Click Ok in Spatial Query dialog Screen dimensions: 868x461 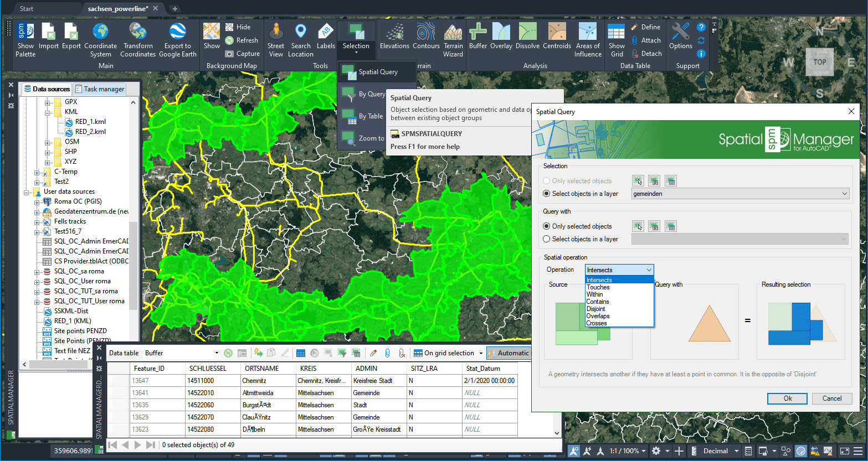click(788, 398)
